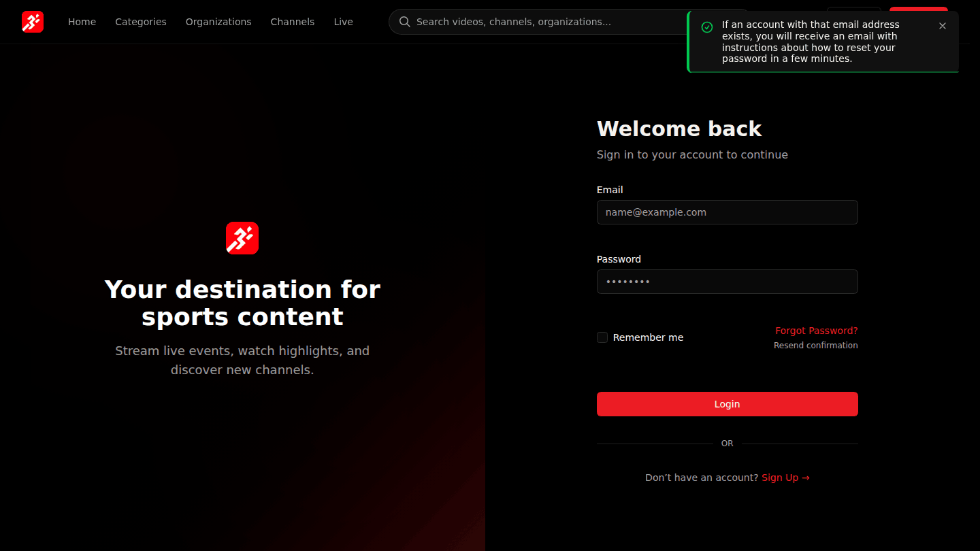Click the 'Sign in to your account' subtitle
The width and height of the screenshot is (980, 551).
692,154
